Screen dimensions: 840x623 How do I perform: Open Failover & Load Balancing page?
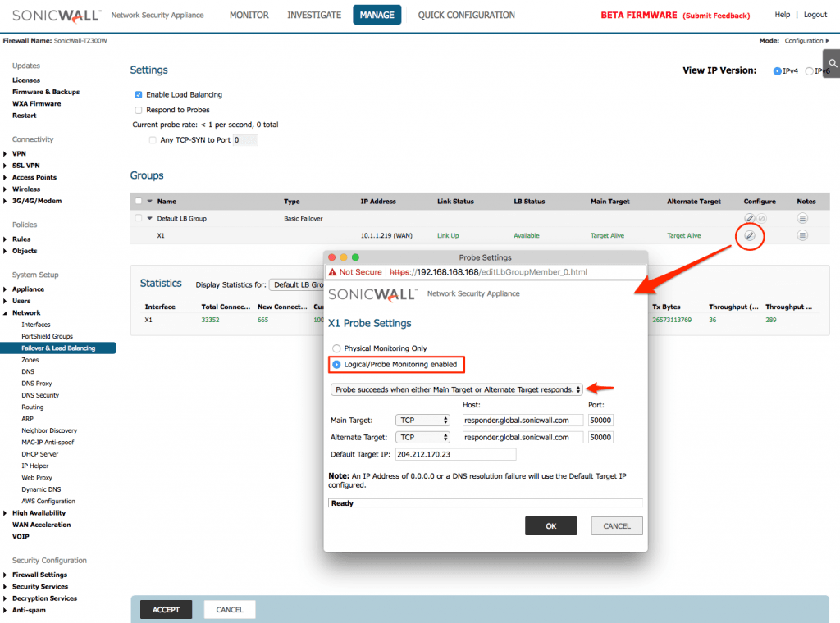click(58, 348)
